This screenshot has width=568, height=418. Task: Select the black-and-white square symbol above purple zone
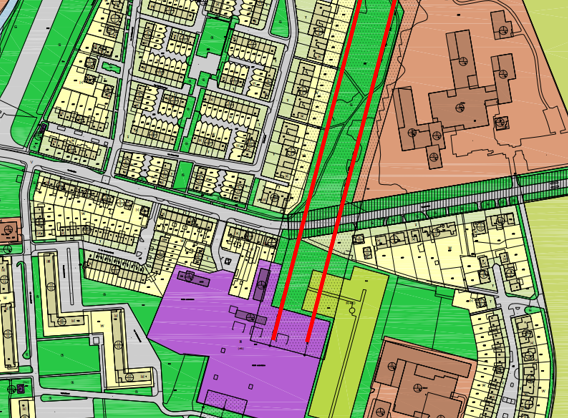pos(227,261)
